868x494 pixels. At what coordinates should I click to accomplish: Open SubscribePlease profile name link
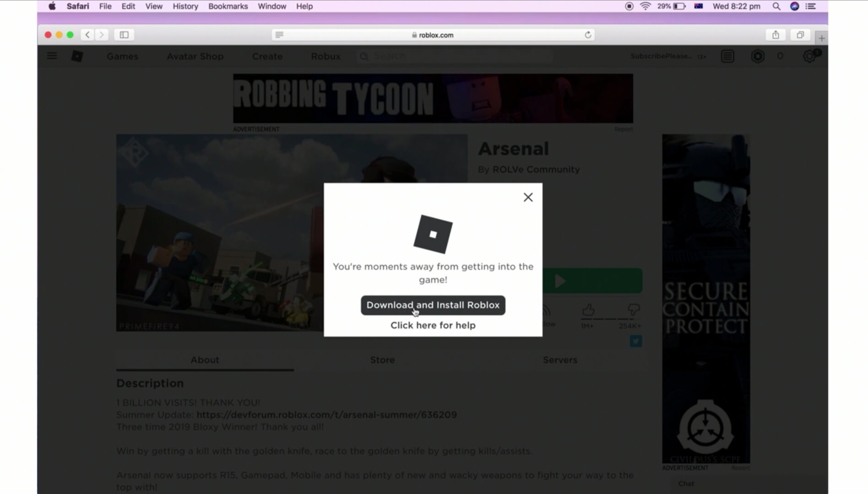pos(661,56)
